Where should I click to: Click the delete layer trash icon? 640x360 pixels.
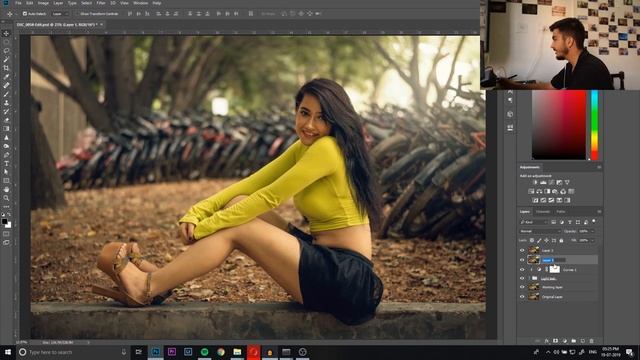pyautogui.click(x=591, y=341)
